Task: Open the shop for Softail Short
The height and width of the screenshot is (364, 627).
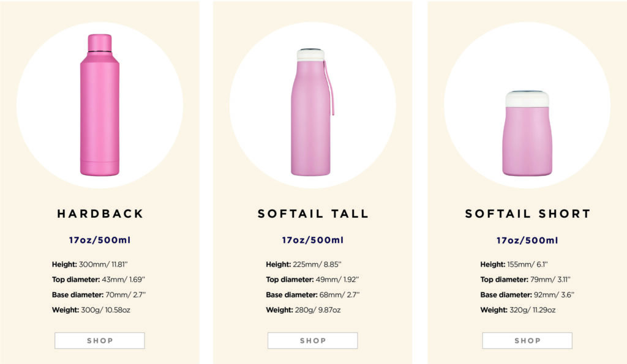Action: 527,341
